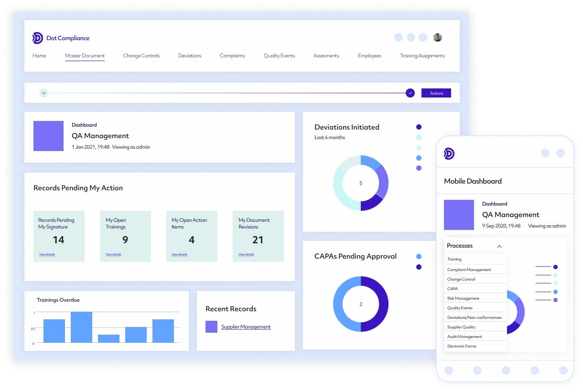Toggle the dark blue legend dot for CAPAs
Viewport: 583px width, 392px height.
[x=419, y=267]
